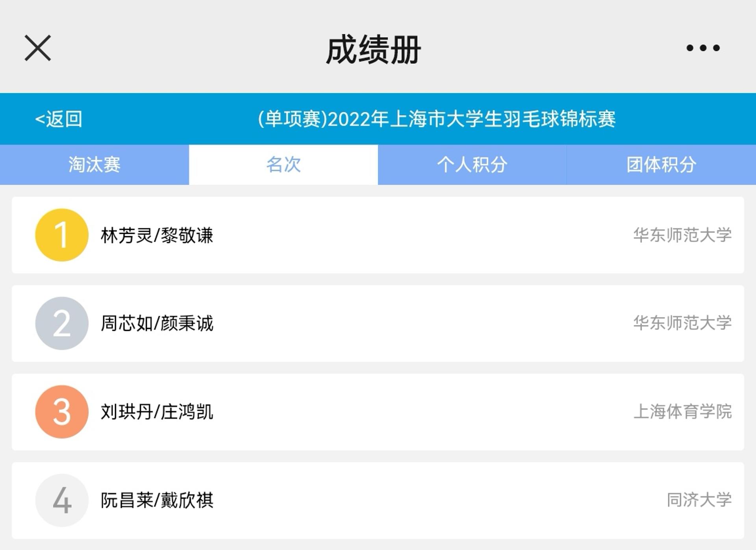Image resolution: width=756 pixels, height=550 pixels.
Task: Click the 成绩册 page title
Action: 373,50
